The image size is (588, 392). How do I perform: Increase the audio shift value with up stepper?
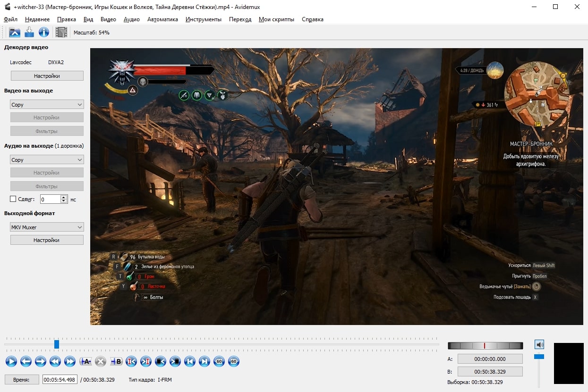[x=64, y=197]
